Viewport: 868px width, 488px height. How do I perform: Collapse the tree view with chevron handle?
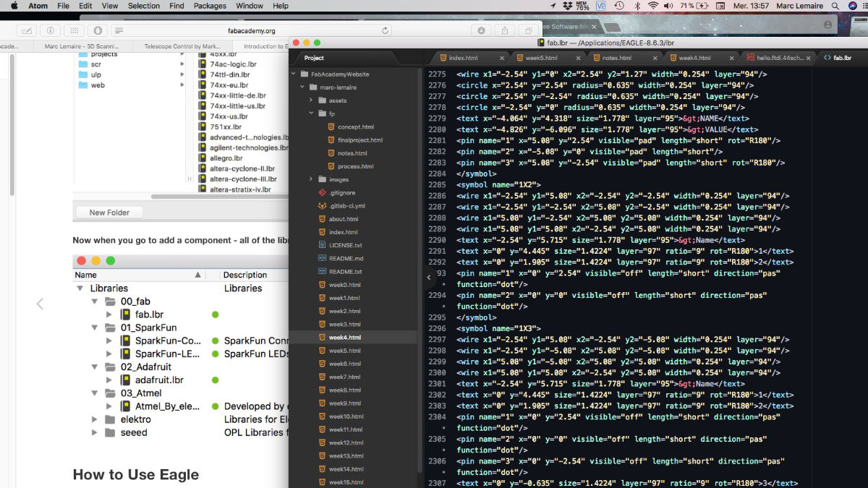427,277
